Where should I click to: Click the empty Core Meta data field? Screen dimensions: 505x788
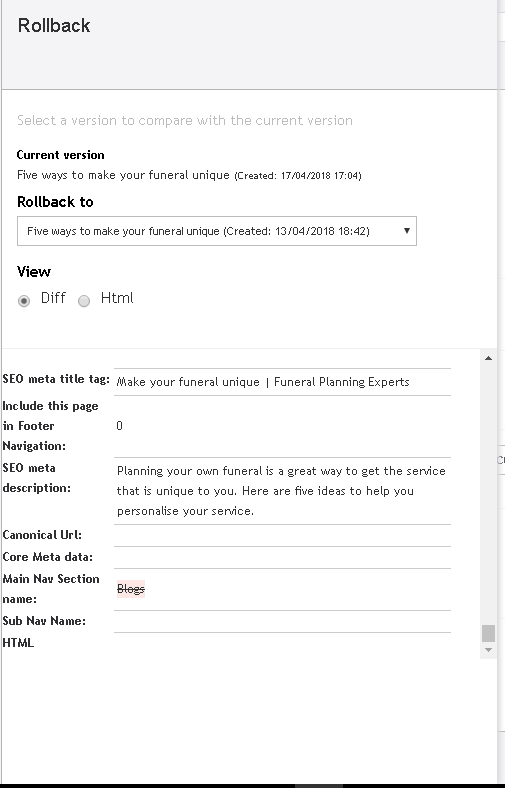tap(282, 557)
